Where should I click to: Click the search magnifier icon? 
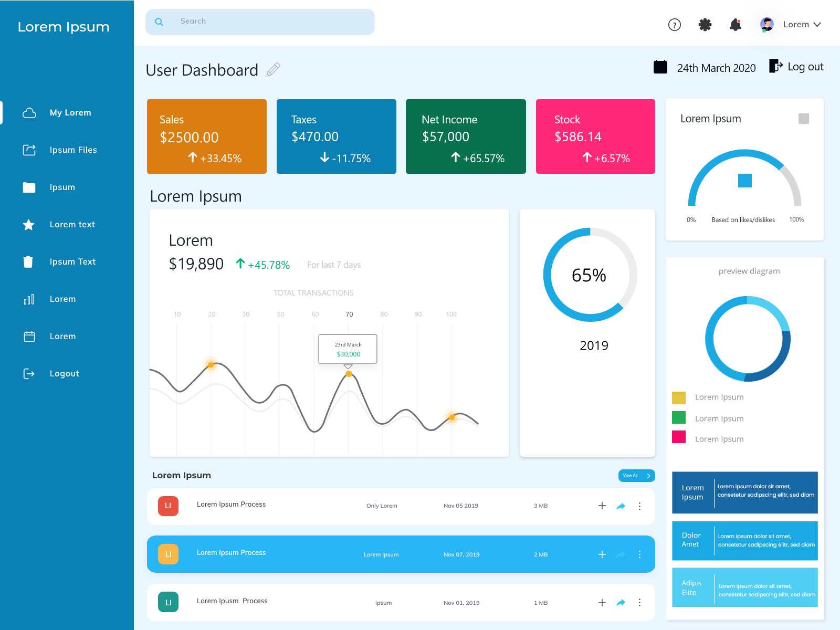pos(159,22)
